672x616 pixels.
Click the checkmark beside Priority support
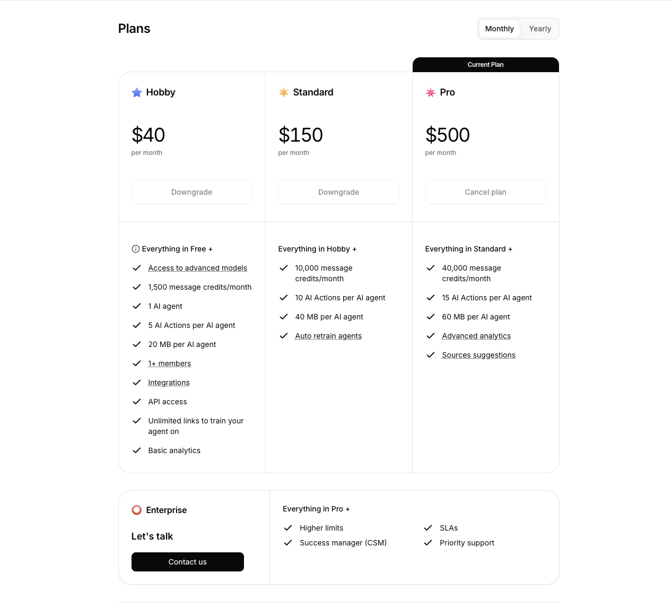coord(427,543)
